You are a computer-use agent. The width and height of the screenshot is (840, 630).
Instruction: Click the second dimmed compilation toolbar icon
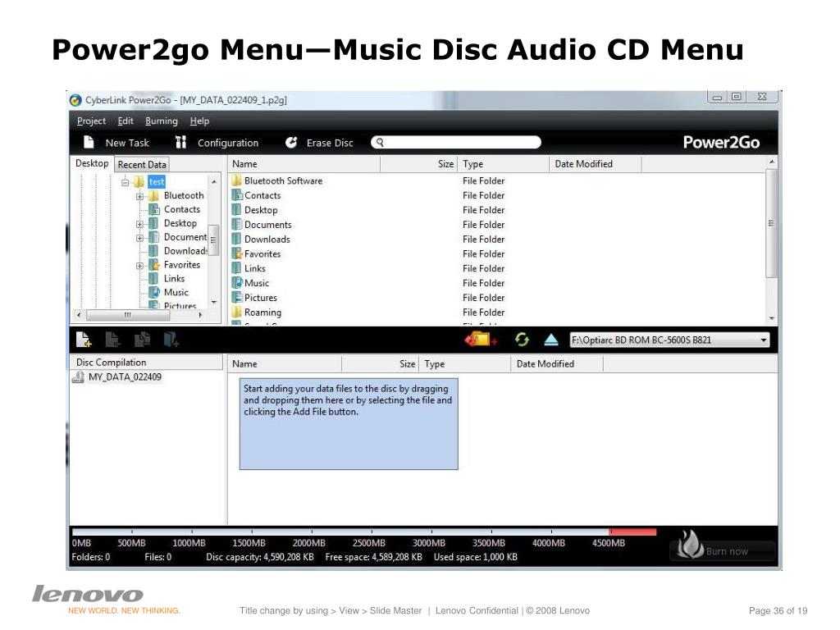coord(113,339)
